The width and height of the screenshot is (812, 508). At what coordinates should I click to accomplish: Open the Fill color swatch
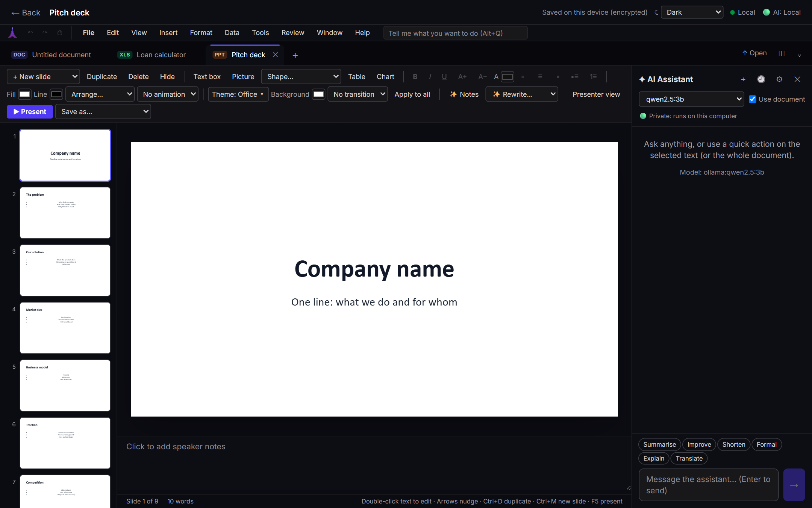25,94
